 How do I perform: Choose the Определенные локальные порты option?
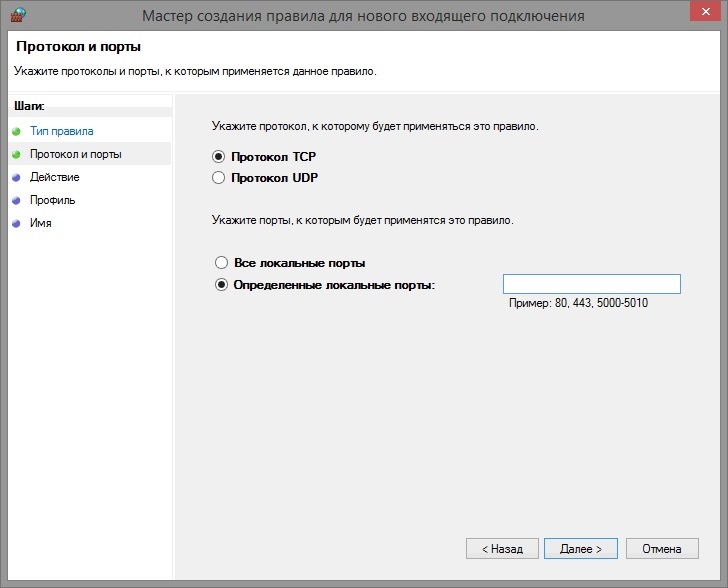point(222,285)
